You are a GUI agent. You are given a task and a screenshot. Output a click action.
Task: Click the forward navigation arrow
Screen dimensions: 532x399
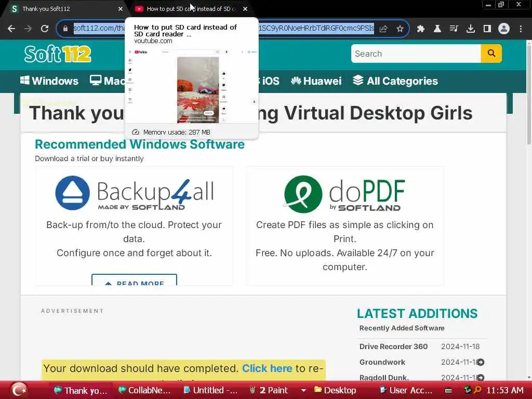(28, 29)
